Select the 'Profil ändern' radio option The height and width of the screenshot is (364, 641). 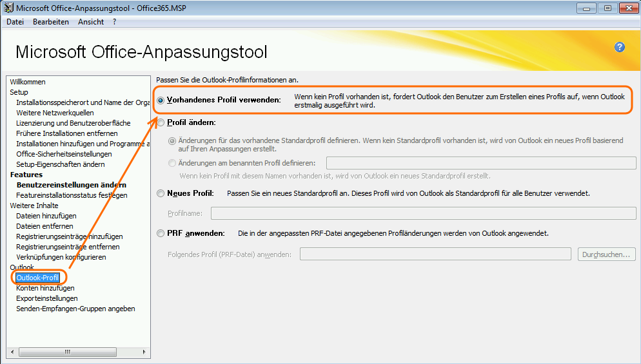pyautogui.click(x=161, y=122)
